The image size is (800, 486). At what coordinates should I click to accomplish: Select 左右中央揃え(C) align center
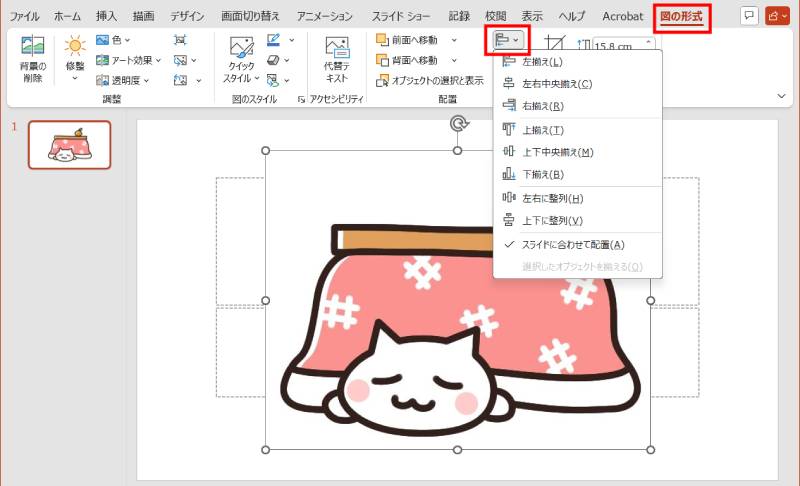click(x=578, y=84)
